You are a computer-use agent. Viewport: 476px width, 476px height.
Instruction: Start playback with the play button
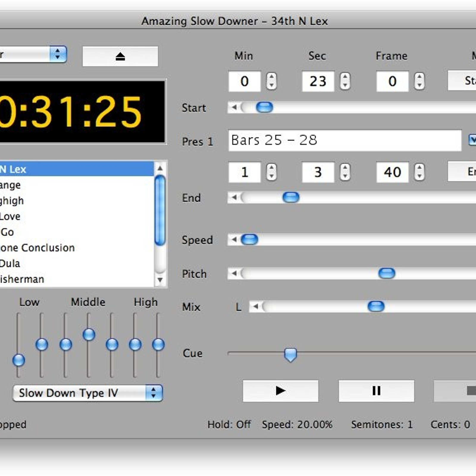click(281, 391)
